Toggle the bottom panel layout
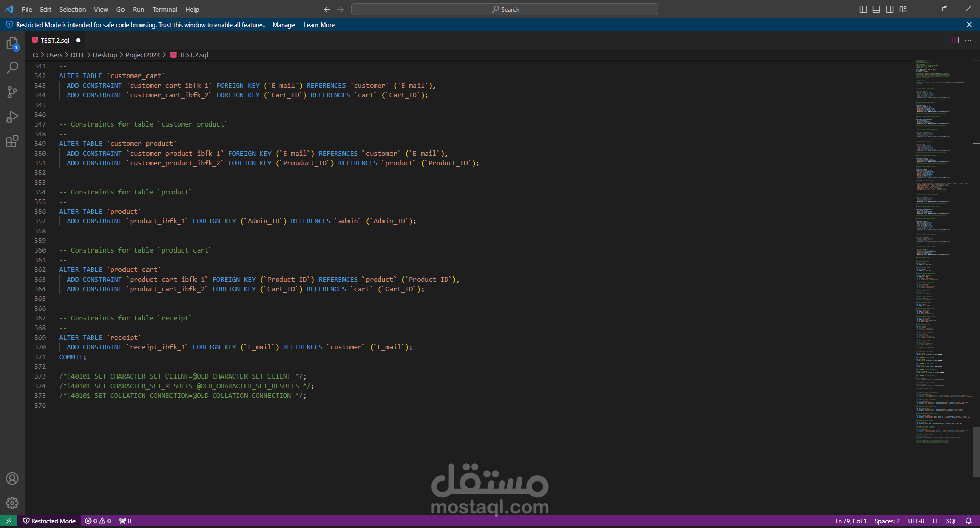The image size is (980, 528). tap(876, 9)
